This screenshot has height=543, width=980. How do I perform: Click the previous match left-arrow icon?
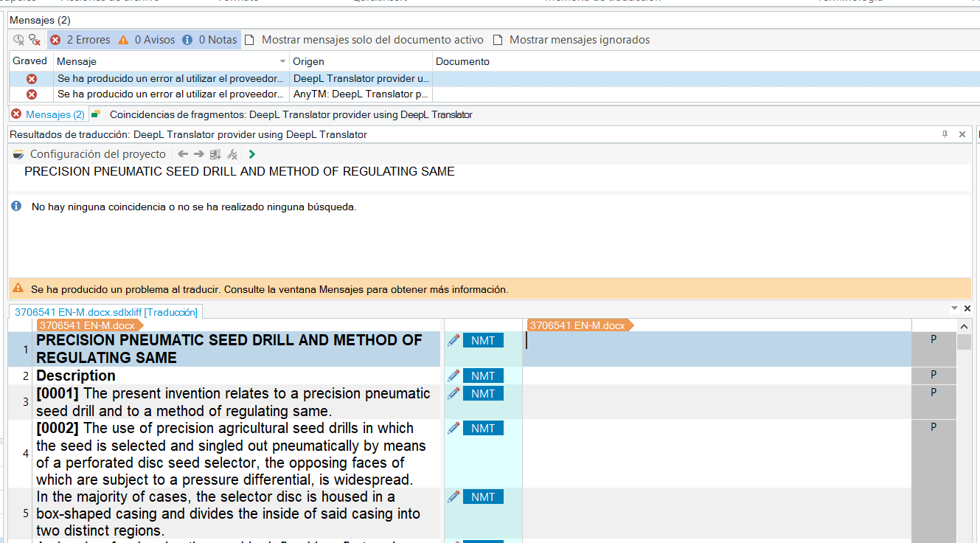(x=183, y=154)
